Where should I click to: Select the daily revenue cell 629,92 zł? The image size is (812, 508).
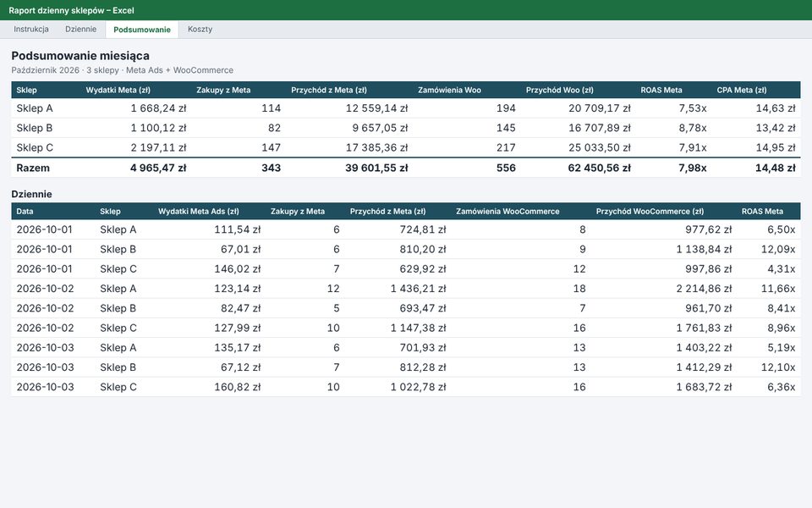(x=423, y=269)
